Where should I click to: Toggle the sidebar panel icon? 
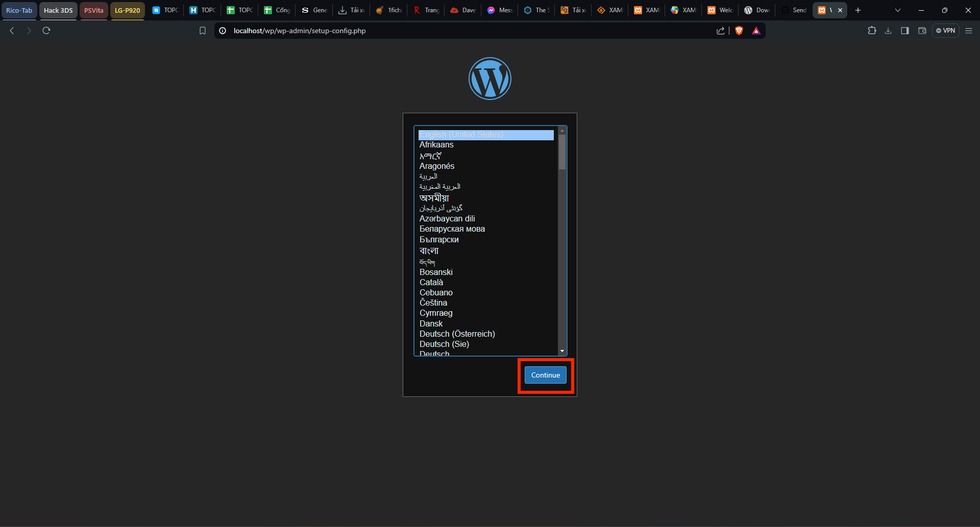(x=904, y=31)
